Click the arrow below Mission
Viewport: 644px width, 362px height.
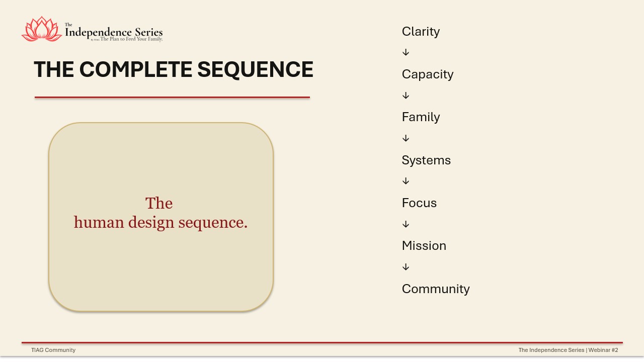[406, 267]
